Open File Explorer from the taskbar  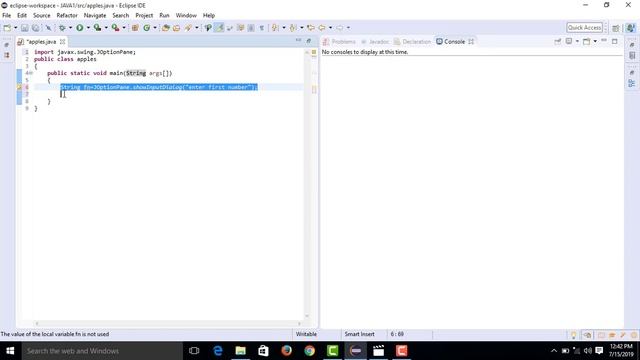click(x=240, y=351)
